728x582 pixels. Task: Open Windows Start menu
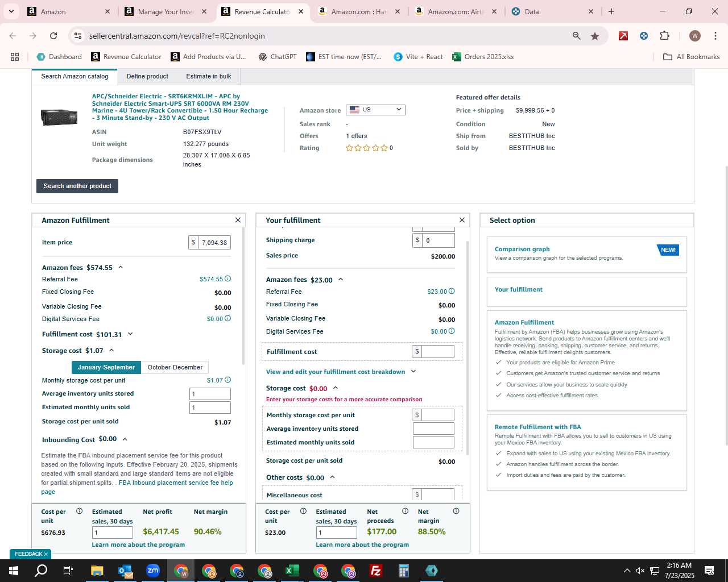point(14,571)
